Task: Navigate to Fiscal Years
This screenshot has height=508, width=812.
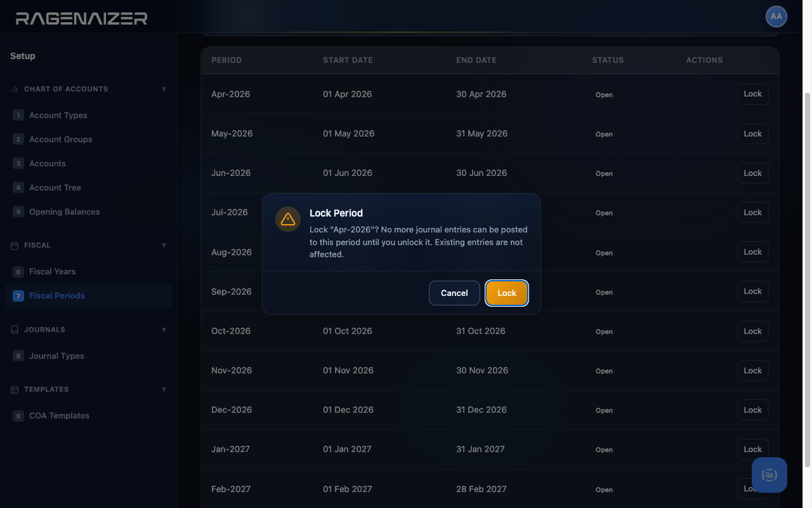Action: 88,271
